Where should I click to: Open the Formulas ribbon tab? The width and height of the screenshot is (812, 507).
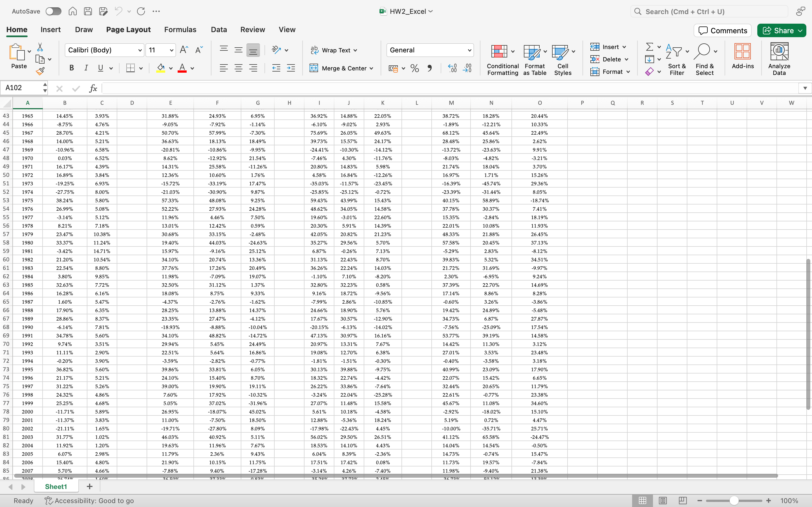point(180,30)
